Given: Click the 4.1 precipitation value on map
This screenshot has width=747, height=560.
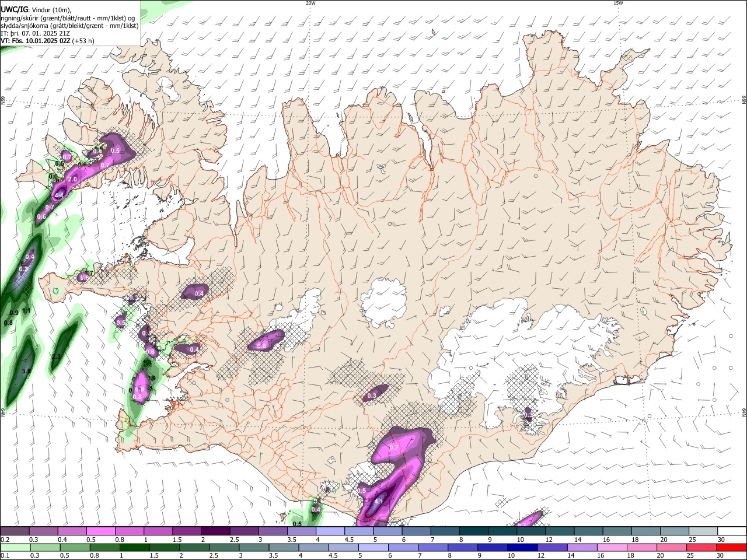Looking at the screenshot, I should 378,501.
